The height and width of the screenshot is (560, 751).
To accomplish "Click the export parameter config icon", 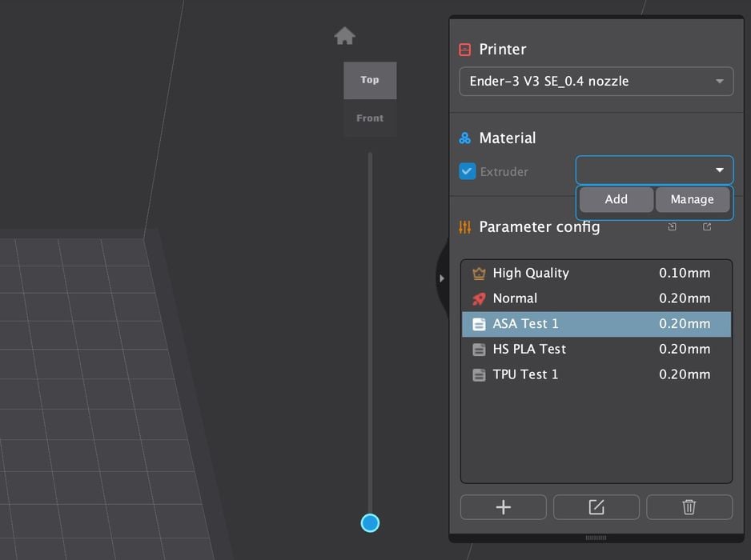I will tap(707, 227).
